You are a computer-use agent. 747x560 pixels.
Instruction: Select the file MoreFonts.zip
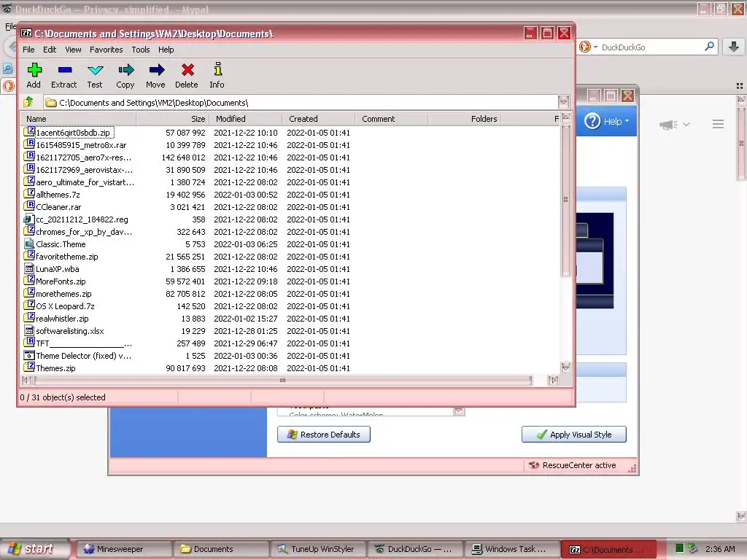click(x=61, y=281)
